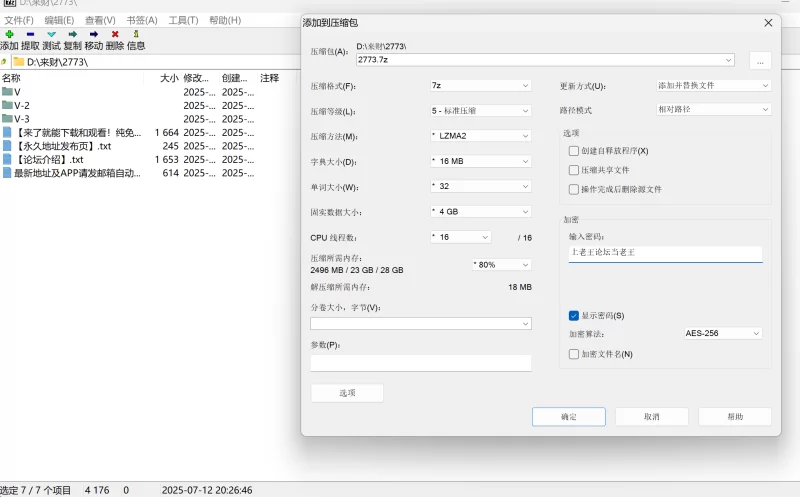Click size value 1 653 in list
This screenshot has height=497, width=800.
(x=167, y=159)
